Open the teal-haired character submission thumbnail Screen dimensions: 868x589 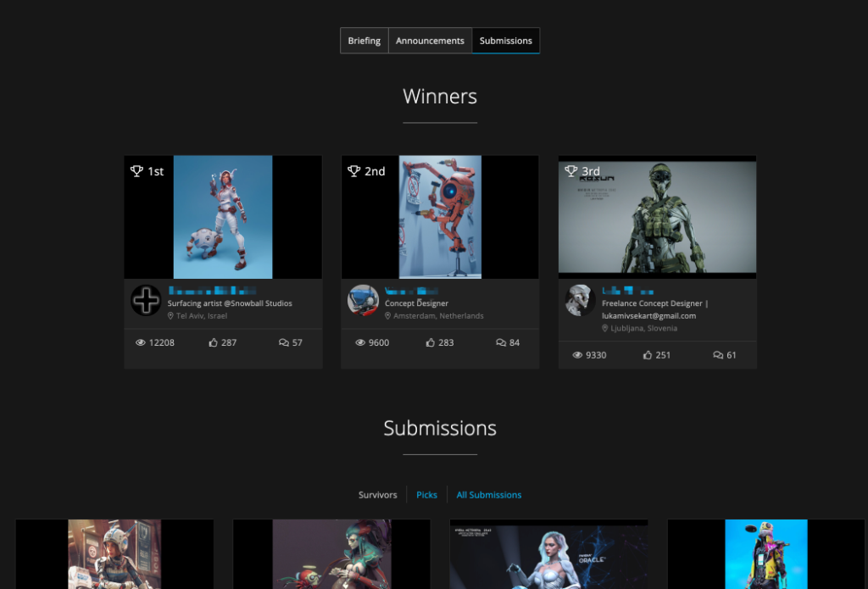click(331, 554)
